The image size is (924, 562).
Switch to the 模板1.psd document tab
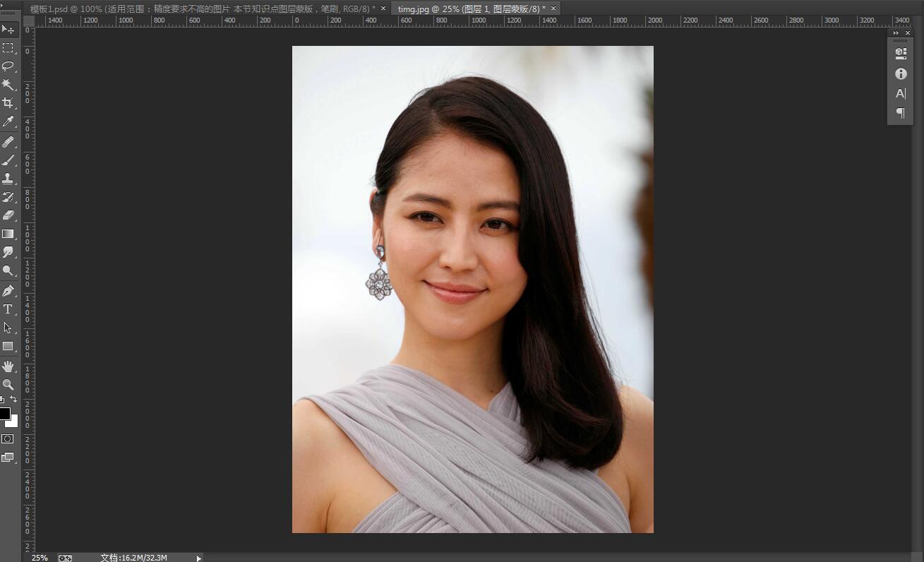tap(203, 8)
